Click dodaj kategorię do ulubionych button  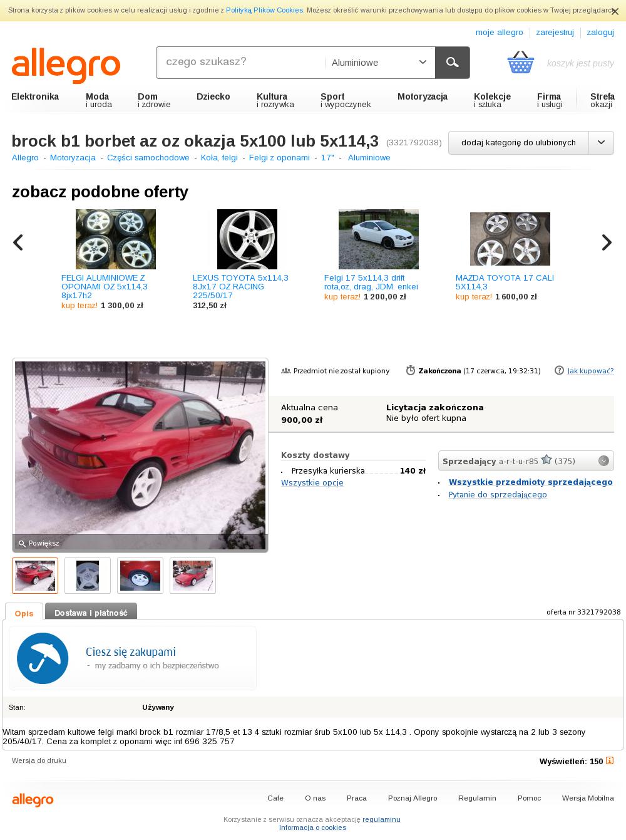518,143
